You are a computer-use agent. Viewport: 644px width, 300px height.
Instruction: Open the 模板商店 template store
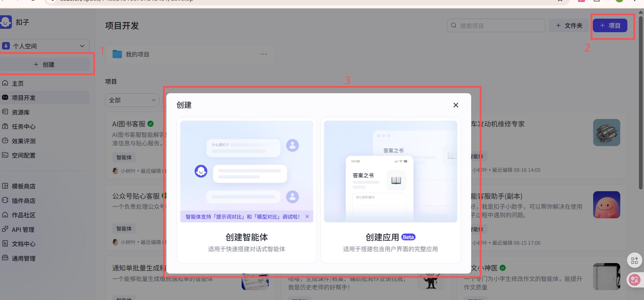click(23, 186)
